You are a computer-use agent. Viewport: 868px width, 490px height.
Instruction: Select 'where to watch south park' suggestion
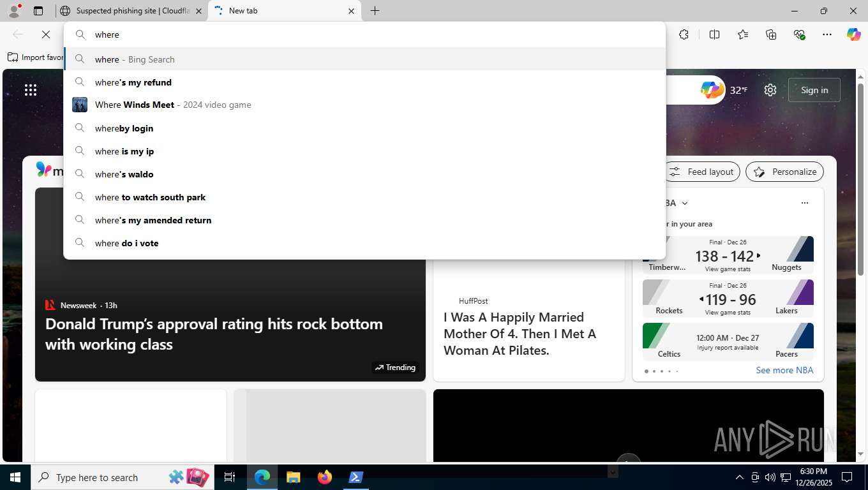pyautogui.click(x=364, y=197)
